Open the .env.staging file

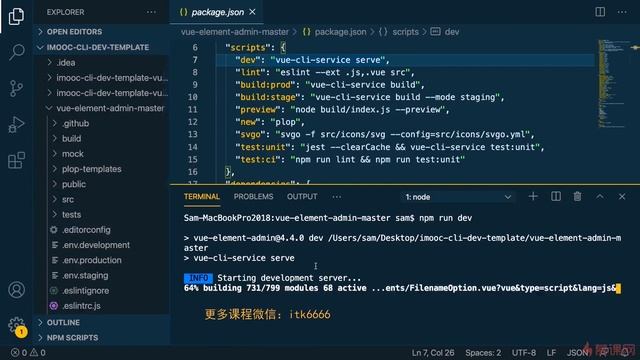(x=101, y=276)
